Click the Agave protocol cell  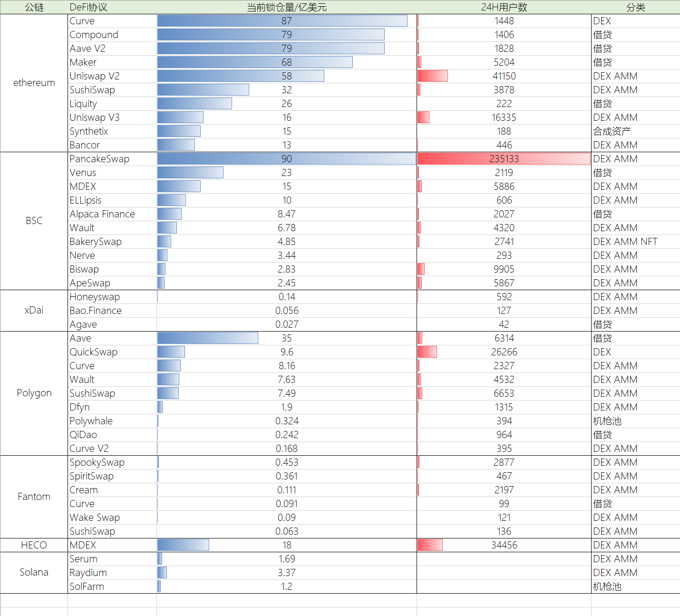tap(112, 324)
